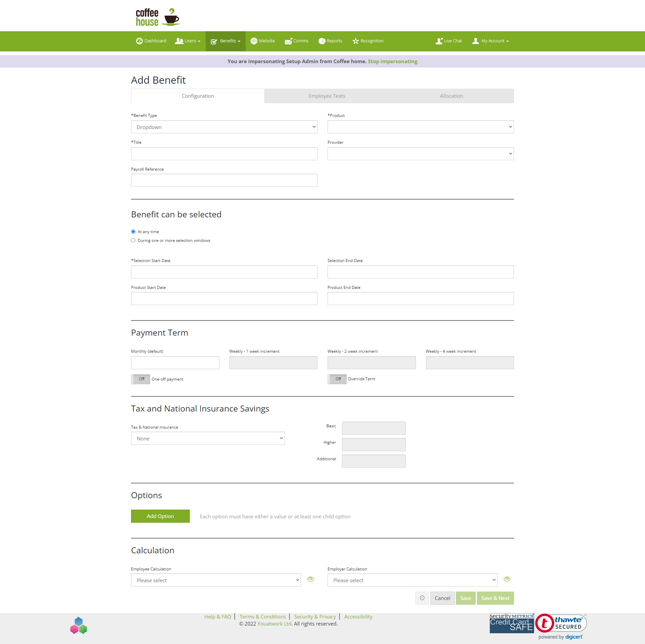645x644 pixels.
Task: Open the Benefit Type dropdown
Action: coord(224,127)
